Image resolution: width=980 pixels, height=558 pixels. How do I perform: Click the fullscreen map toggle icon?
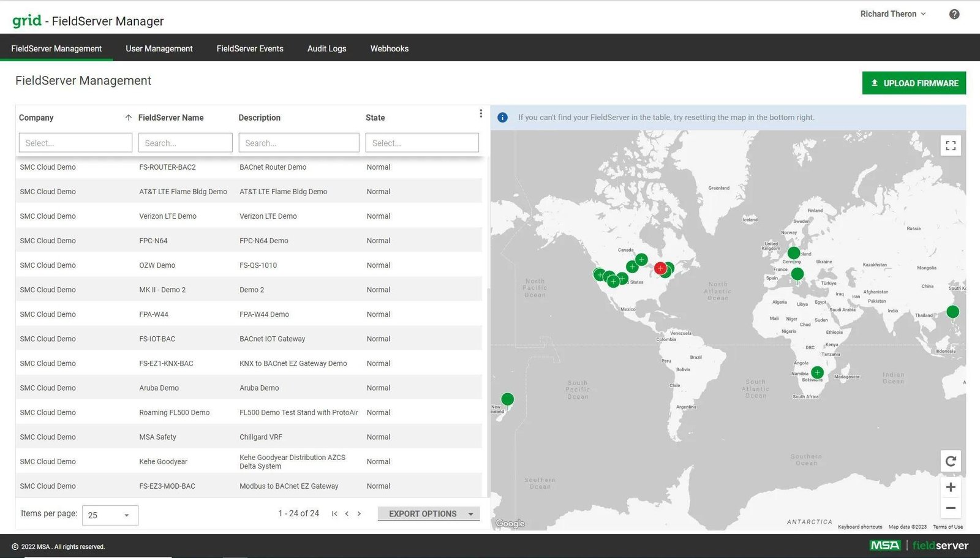tap(951, 145)
